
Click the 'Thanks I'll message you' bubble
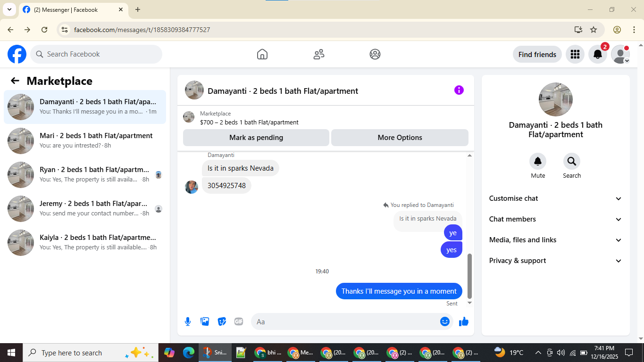399,291
